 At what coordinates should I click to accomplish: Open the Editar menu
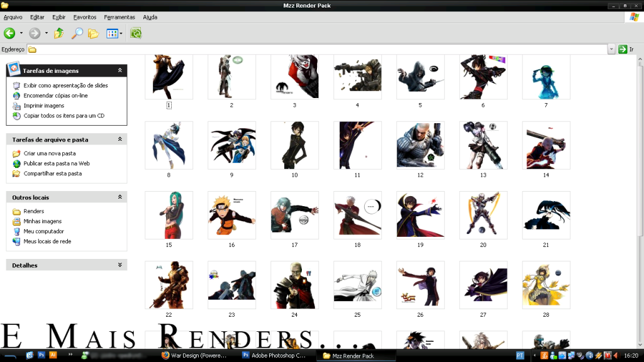pos(37,17)
